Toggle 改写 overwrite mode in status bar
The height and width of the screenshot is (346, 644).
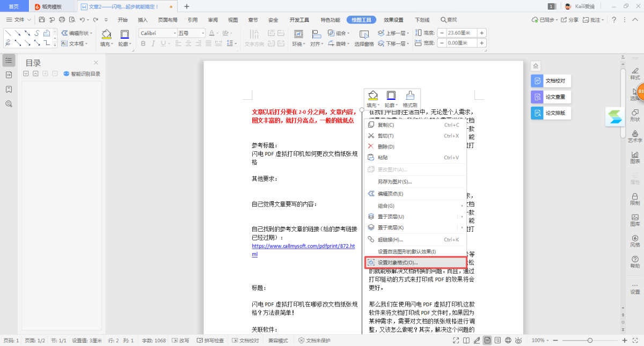click(180, 341)
